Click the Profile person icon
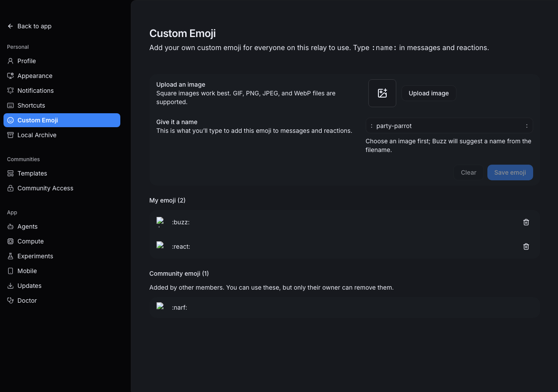558x392 pixels. click(x=10, y=61)
